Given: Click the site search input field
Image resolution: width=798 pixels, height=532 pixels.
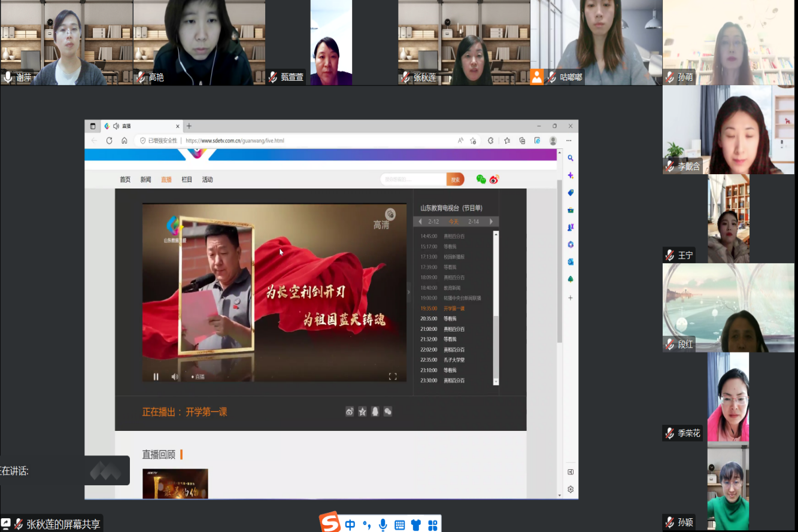Looking at the screenshot, I should 413,180.
